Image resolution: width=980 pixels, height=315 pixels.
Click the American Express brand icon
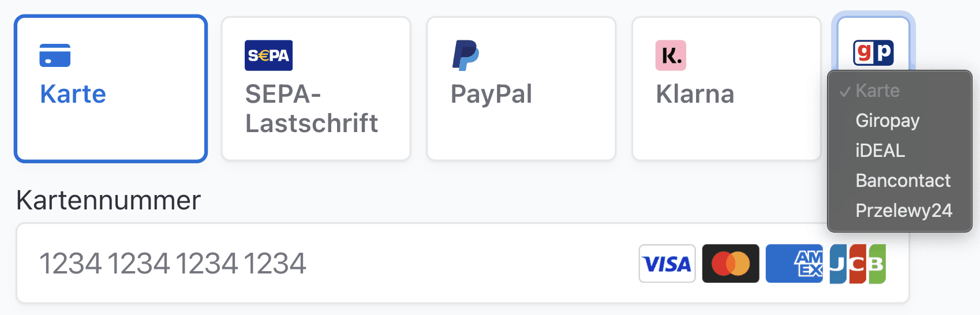tap(794, 264)
